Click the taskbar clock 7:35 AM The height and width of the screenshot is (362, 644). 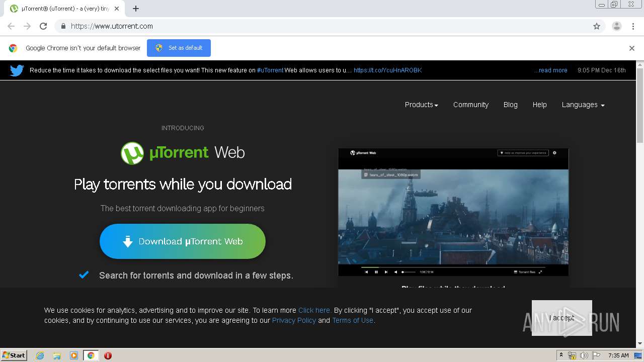point(618,355)
